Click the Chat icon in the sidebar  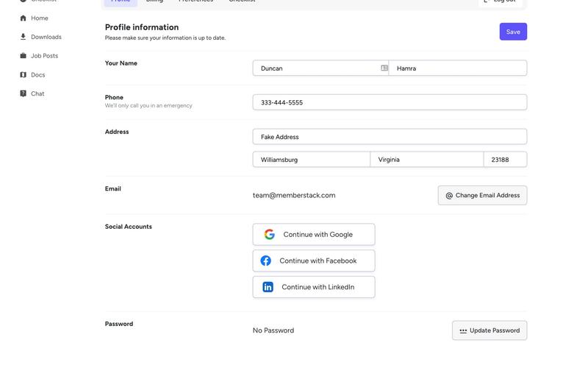[24, 93]
